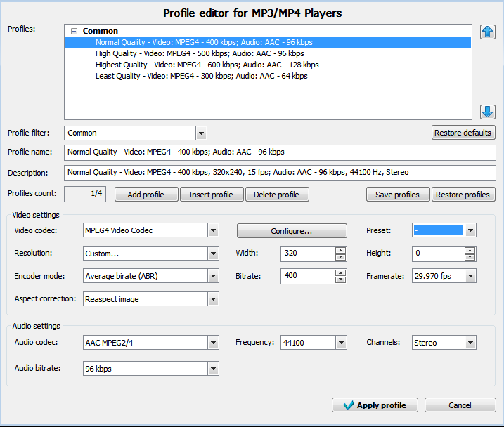Click the Profiles count 1/4 field
Screen dimensions: 504x427
tap(85, 194)
